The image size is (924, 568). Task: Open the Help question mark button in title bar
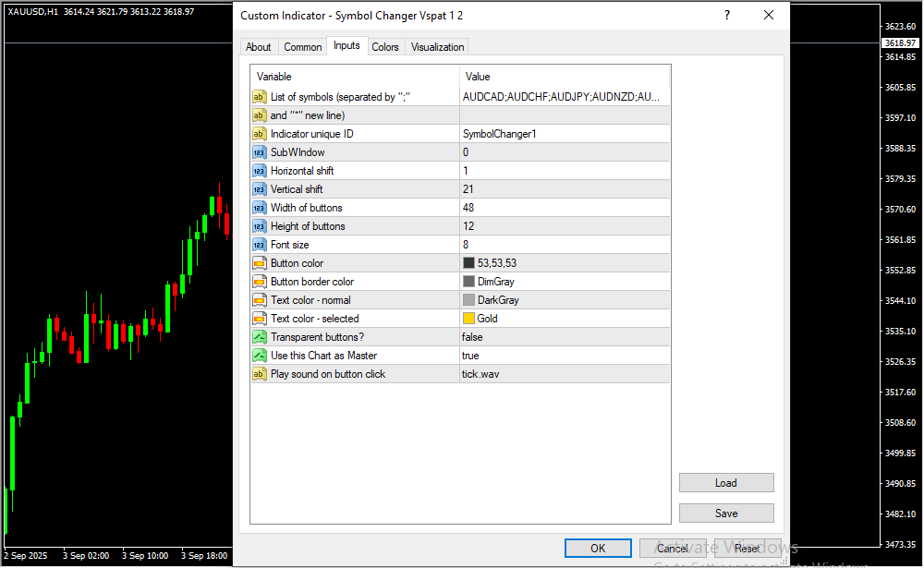727,16
